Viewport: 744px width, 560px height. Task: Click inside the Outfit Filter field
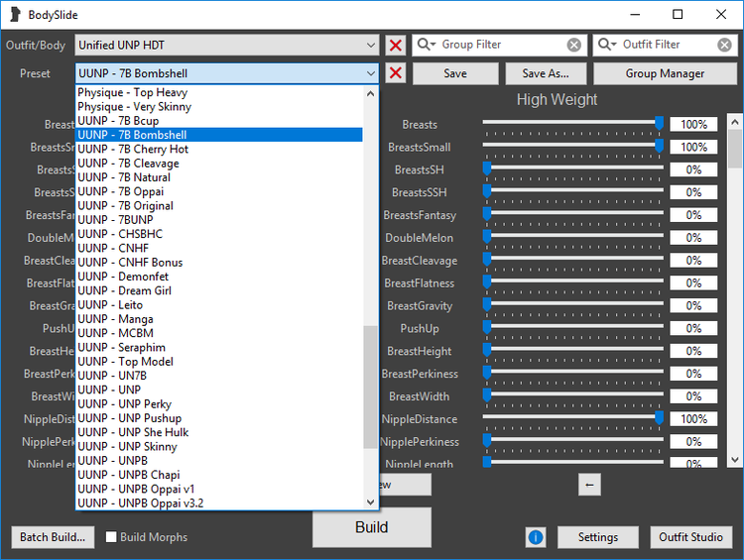(x=667, y=45)
